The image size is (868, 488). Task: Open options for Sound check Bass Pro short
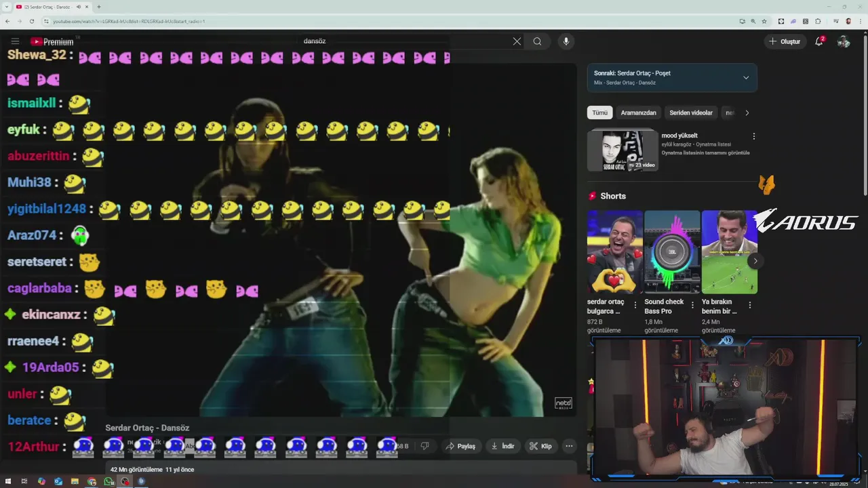point(692,305)
